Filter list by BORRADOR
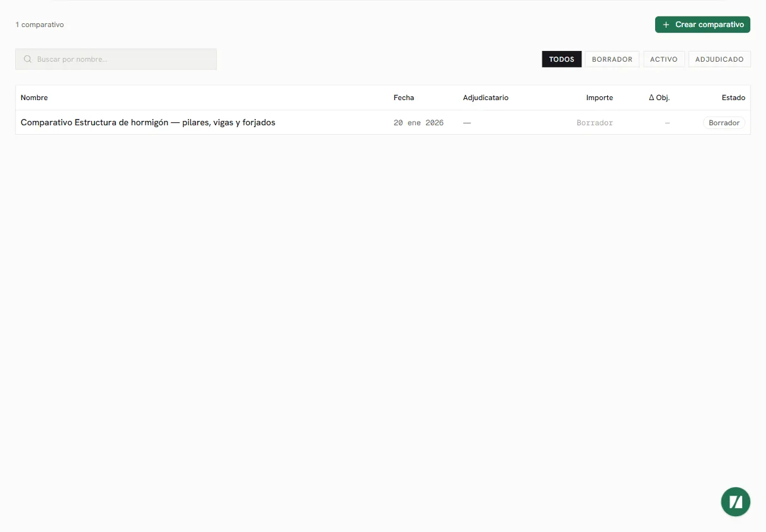This screenshot has width=766, height=532. coord(612,59)
